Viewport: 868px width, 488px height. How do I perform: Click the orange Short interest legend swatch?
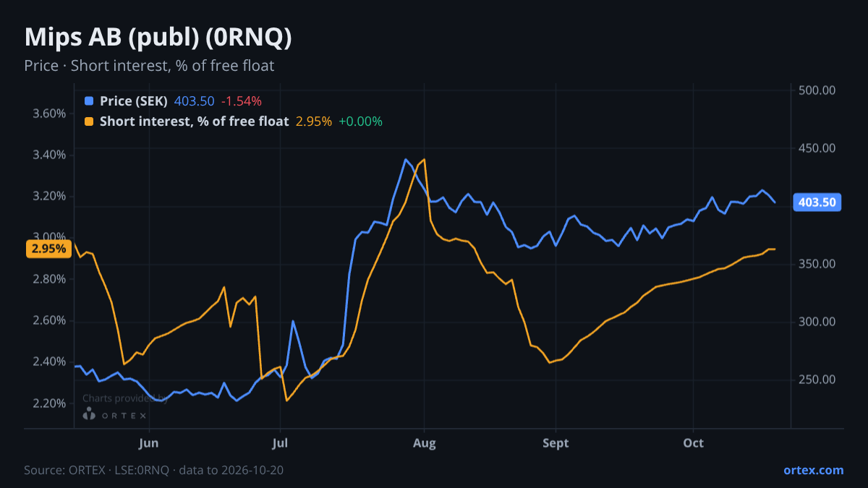click(x=89, y=121)
